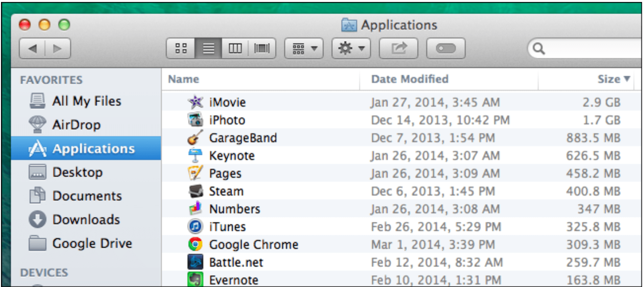Click the Share toolbar button
The width and height of the screenshot is (644, 287).
399,48
